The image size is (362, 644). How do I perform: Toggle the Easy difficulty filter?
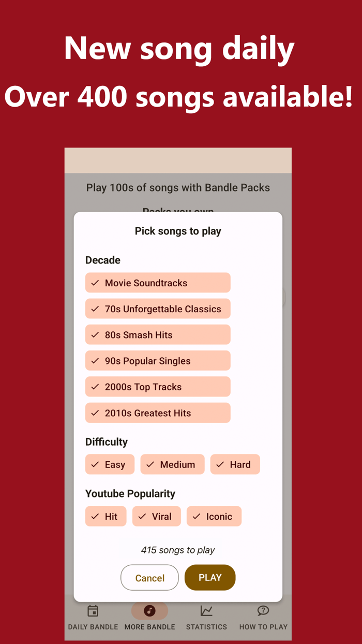tap(110, 464)
